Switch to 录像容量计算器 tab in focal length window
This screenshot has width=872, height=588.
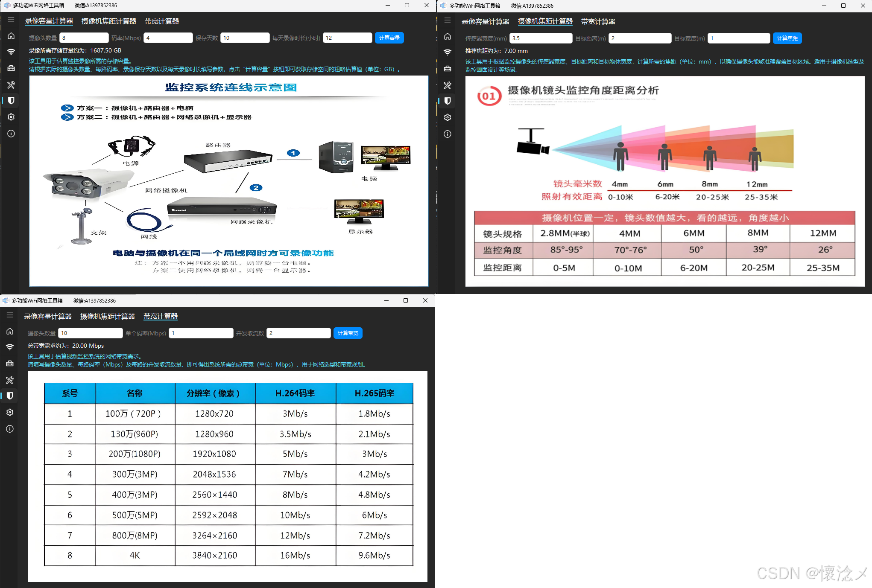(485, 21)
